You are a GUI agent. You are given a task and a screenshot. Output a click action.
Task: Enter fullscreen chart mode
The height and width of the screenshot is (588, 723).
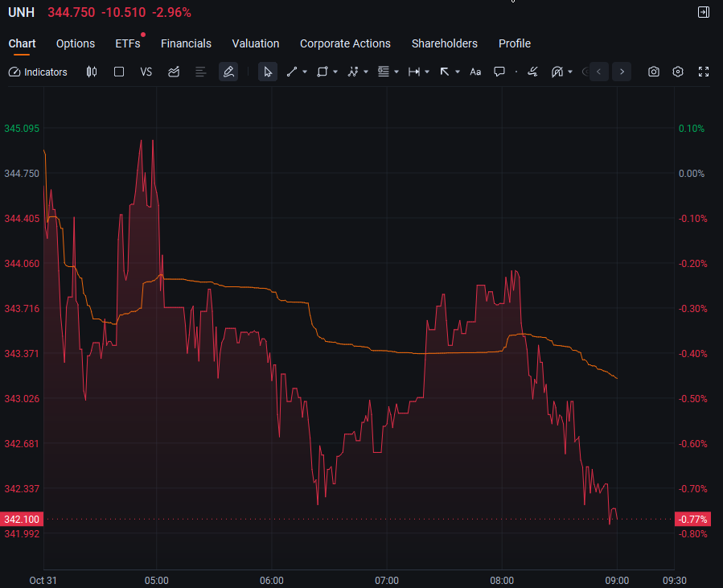[704, 72]
